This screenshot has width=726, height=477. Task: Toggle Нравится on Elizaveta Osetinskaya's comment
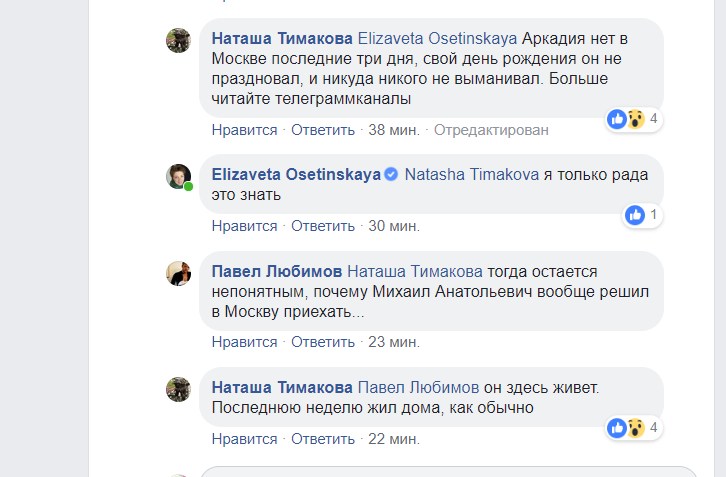coord(244,225)
